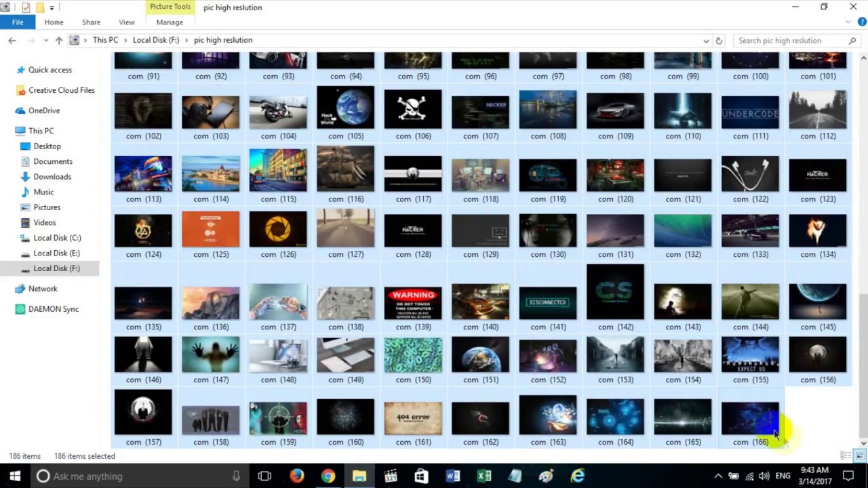Go back with the Back arrow
868x488 pixels.
[12, 41]
